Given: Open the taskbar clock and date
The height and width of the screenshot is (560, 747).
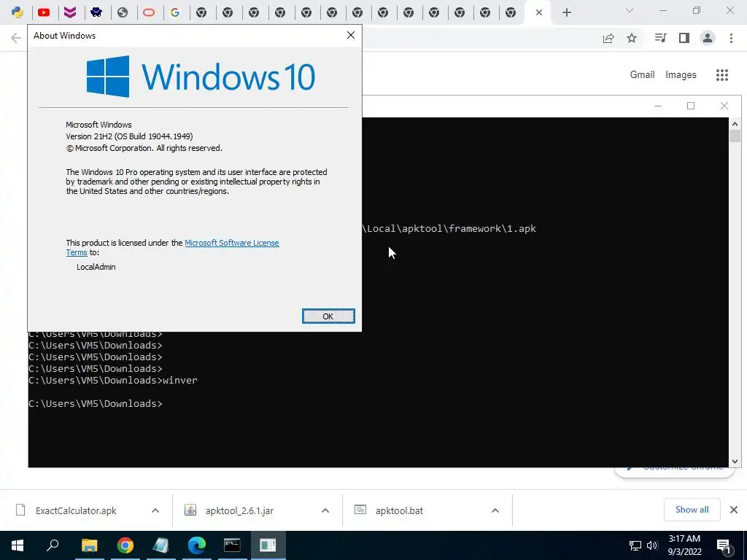Looking at the screenshot, I should (684, 545).
